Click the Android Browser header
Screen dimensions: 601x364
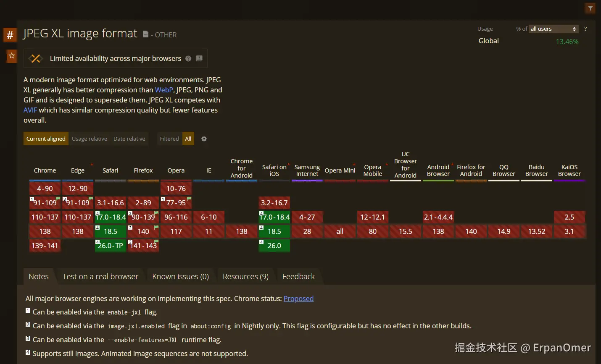coord(438,170)
